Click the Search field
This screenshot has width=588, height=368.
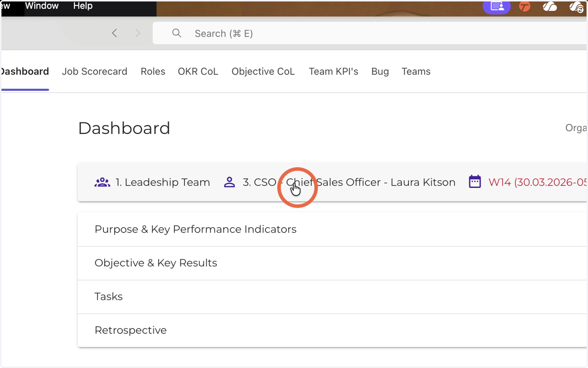(370, 33)
